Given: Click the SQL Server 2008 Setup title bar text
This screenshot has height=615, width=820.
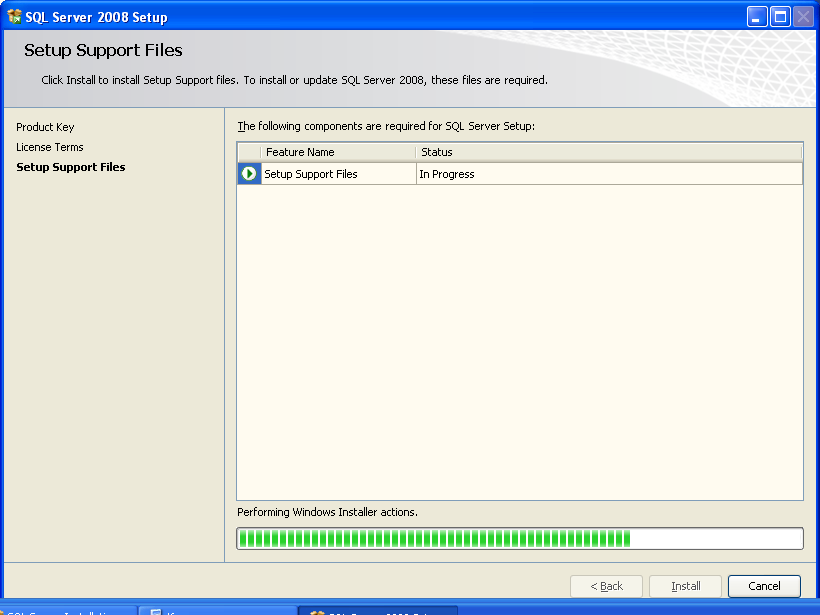Looking at the screenshot, I should tap(96, 17).
